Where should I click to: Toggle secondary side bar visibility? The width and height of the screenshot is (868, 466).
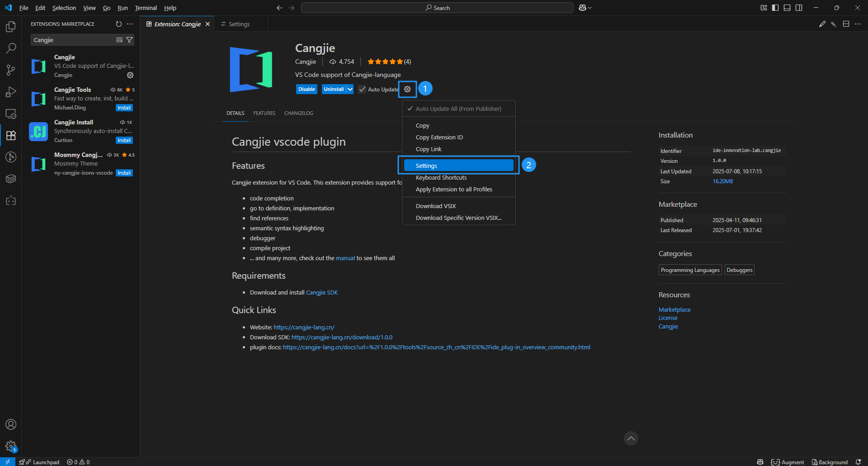point(799,8)
